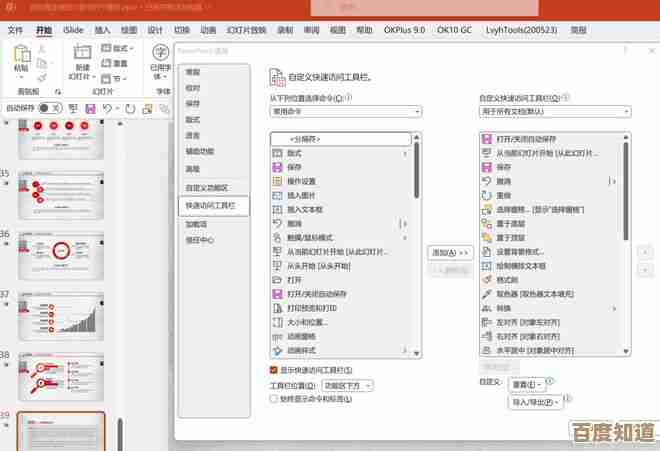This screenshot has width=660, height=451.
Task: Select slide 35 thumbnail
Action: [61, 195]
